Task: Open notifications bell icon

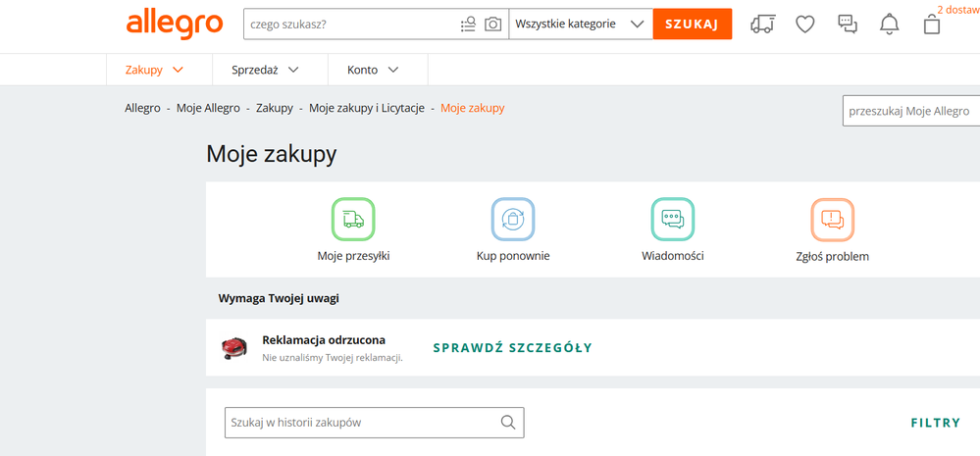Action: [889, 25]
